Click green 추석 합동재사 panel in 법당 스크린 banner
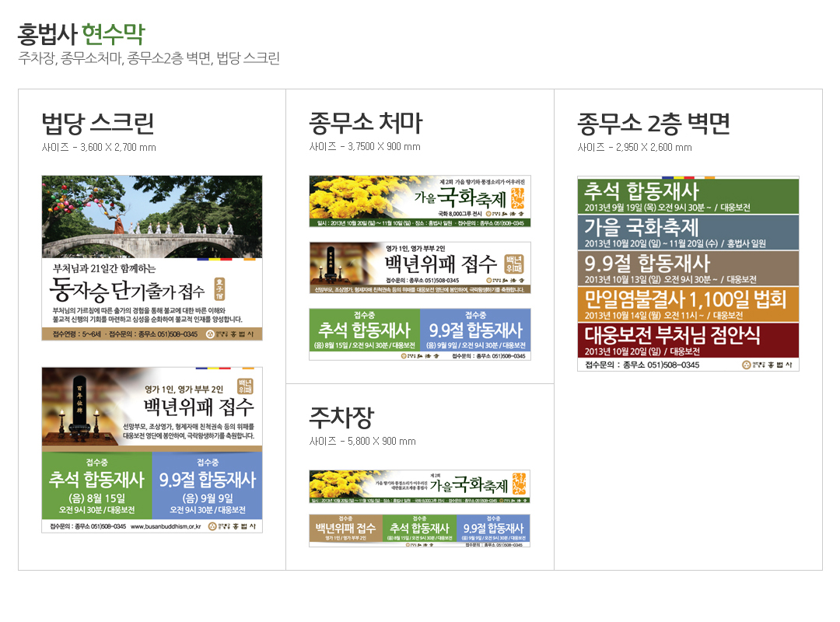The width and height of the screenshot is (840, 622). [x=97, y=485]
